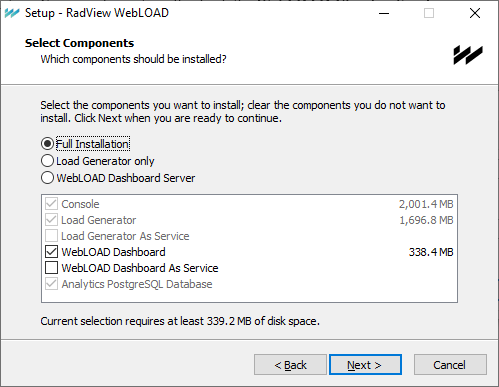Close the setup window with X

pyautogui.click(x=475, y=13)
